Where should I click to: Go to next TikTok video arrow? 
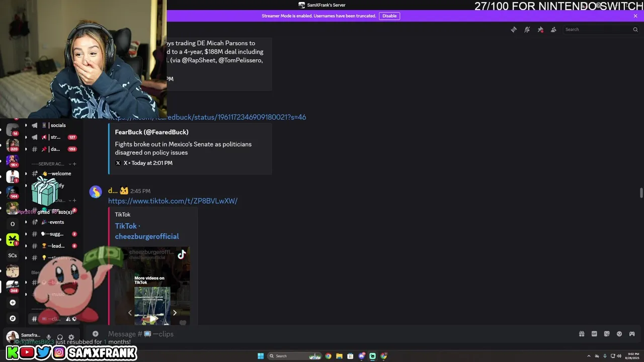tap(175, 313)
